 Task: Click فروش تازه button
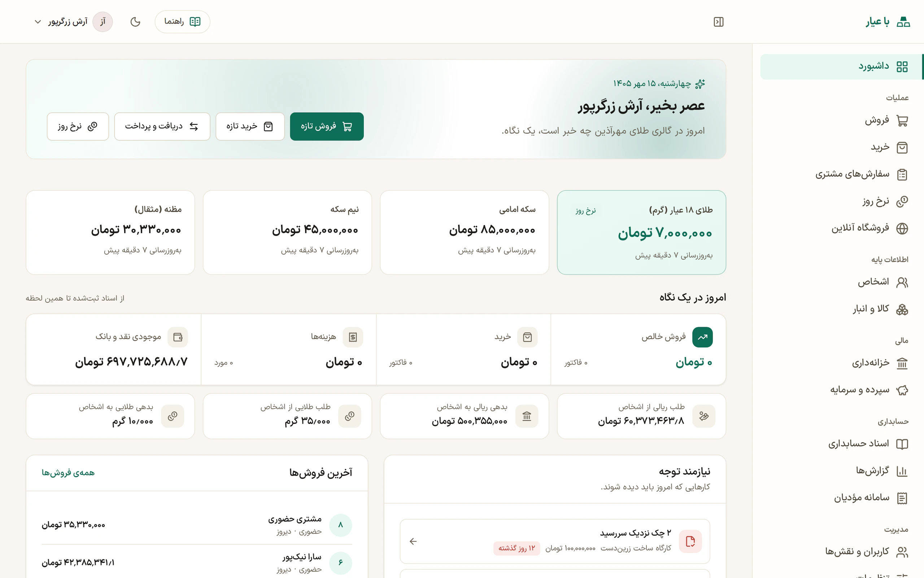pos(326,126)
